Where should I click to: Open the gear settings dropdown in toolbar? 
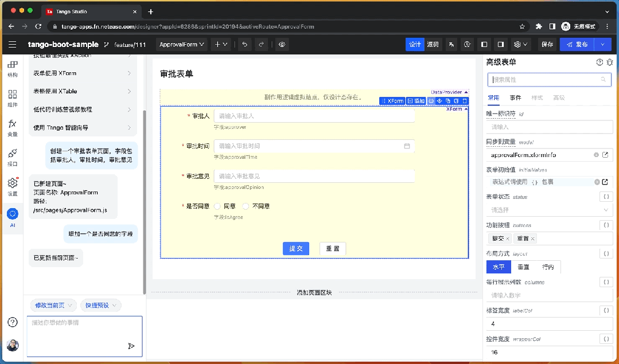pyautogui.click(x=520, y=45)
